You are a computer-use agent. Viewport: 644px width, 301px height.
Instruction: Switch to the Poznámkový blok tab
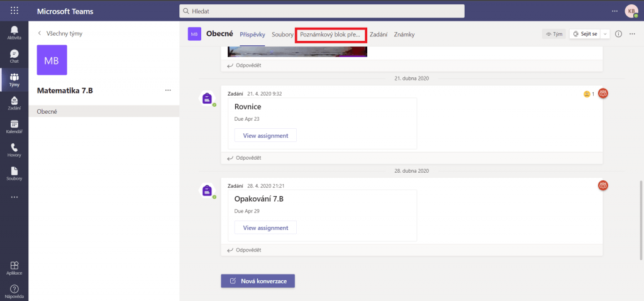pos(330,34)
